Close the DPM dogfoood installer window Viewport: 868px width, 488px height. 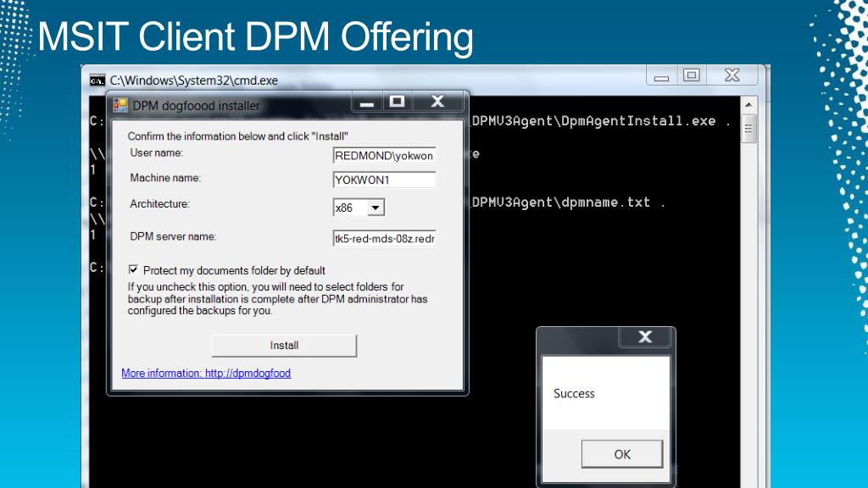pyautogui.click(x=437, y=102)
